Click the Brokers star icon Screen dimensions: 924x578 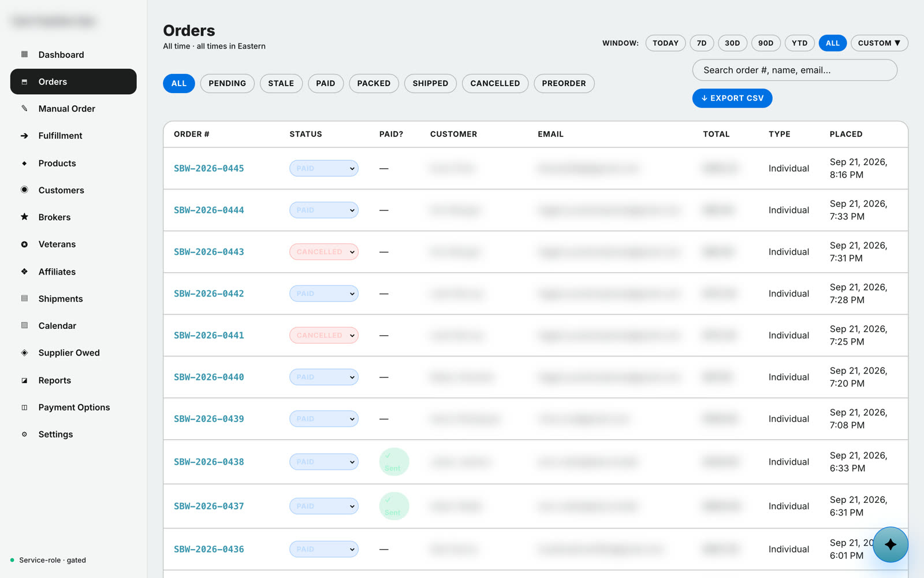point(24,217)
